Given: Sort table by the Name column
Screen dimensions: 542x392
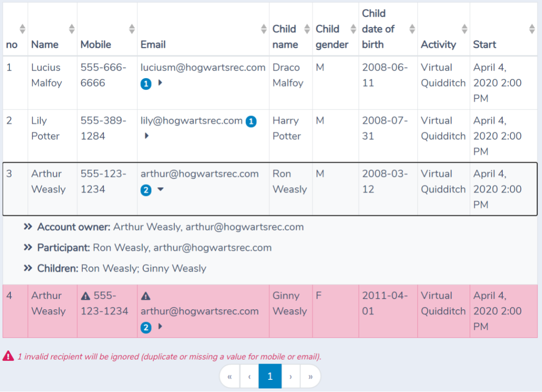Looking at the screenshot, I should pyautogui.click(x=71, y=29).
